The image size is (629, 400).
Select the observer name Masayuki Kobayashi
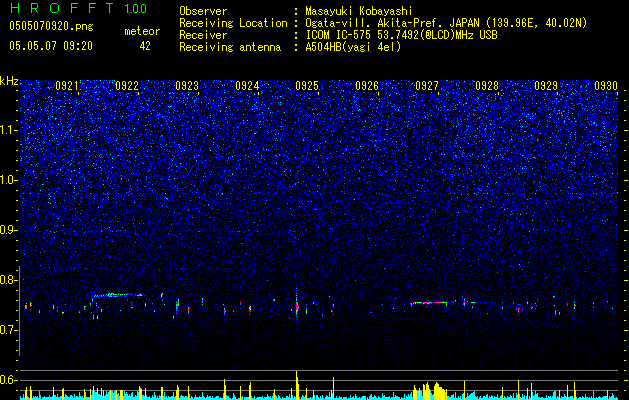(x=359, y=11)
